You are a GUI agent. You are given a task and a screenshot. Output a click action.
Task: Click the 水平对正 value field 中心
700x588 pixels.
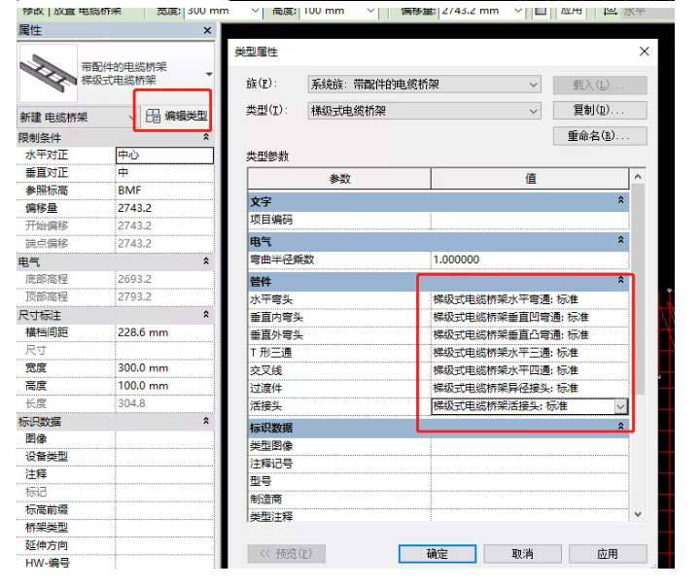[x=164, y=156]
